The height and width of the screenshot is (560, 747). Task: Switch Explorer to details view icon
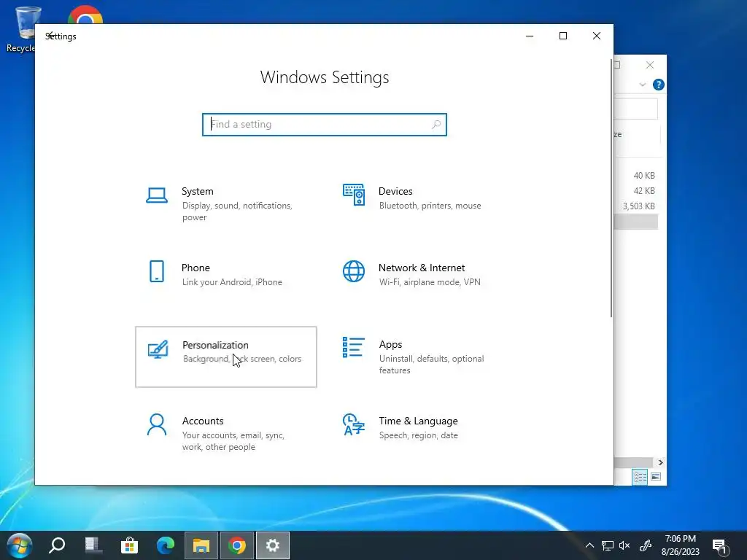(640, 477)
